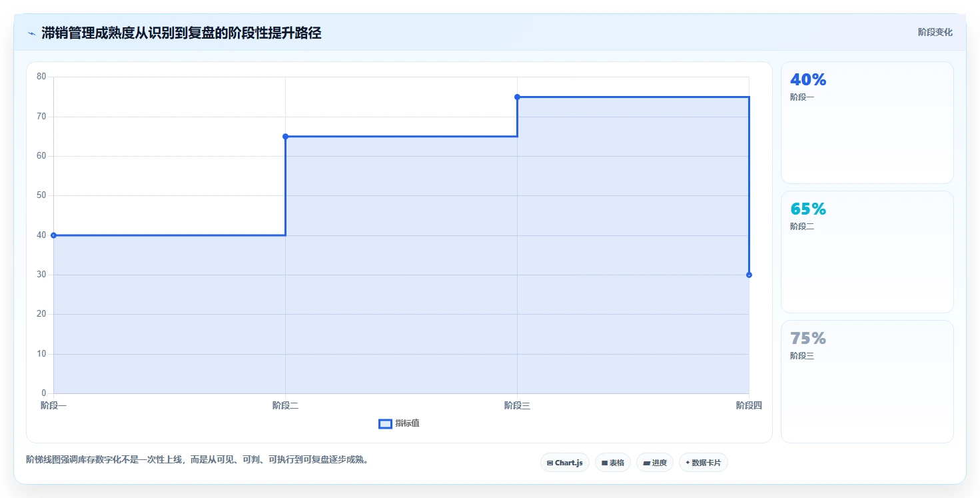Image resolution: width=980 pixels, height=498 pixels.
Task: Click the data point at 阶段一
Action: (x=53, y=235)
